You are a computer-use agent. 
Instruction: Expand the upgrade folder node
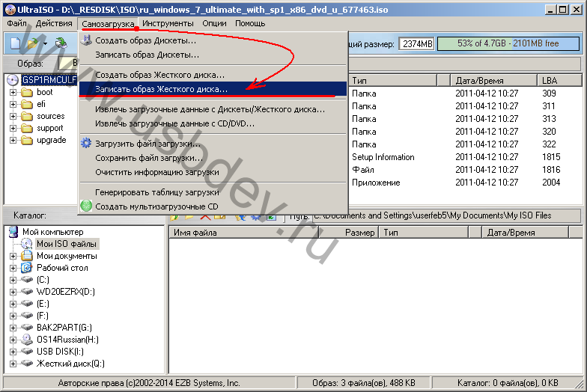(13, 141)
